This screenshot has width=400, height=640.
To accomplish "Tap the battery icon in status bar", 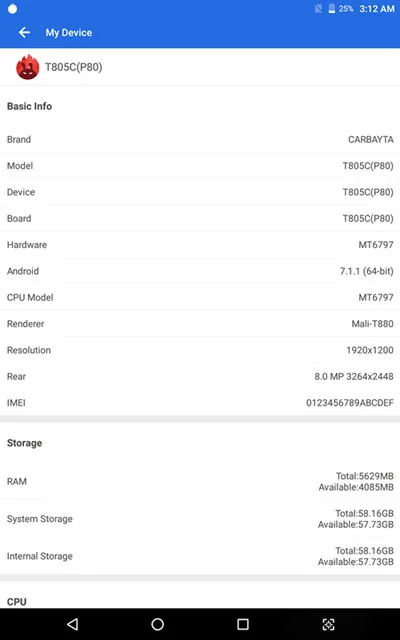I will (x=332, y=9).
